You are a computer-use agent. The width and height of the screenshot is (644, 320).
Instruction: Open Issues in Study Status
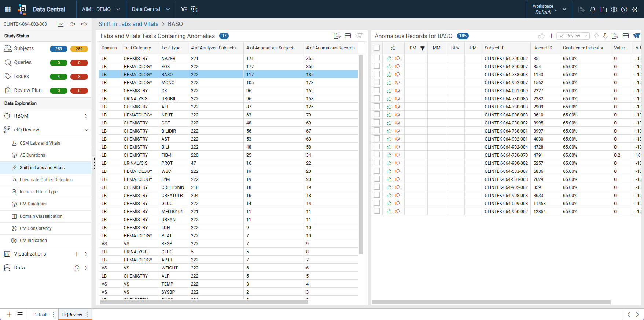(x=21, y=77)
